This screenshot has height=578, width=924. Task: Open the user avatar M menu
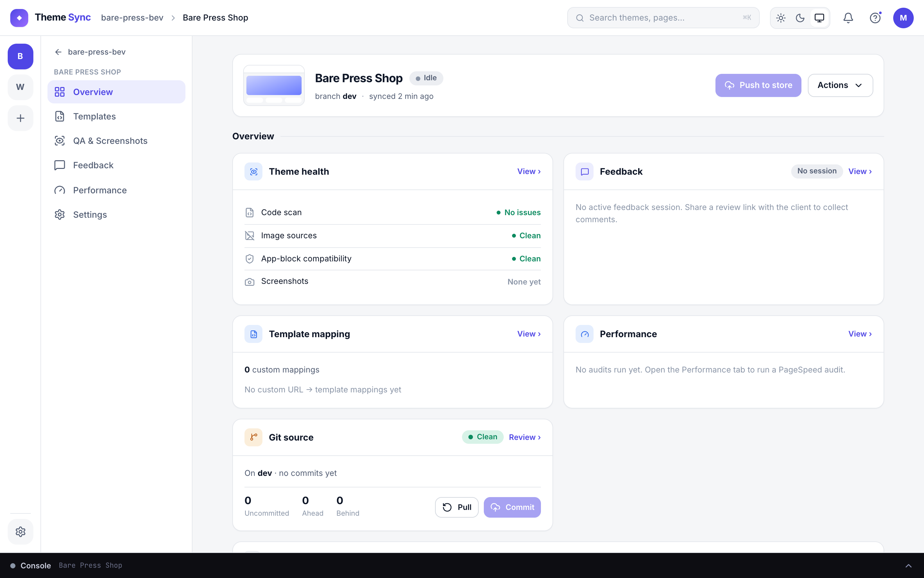(903, 18)
